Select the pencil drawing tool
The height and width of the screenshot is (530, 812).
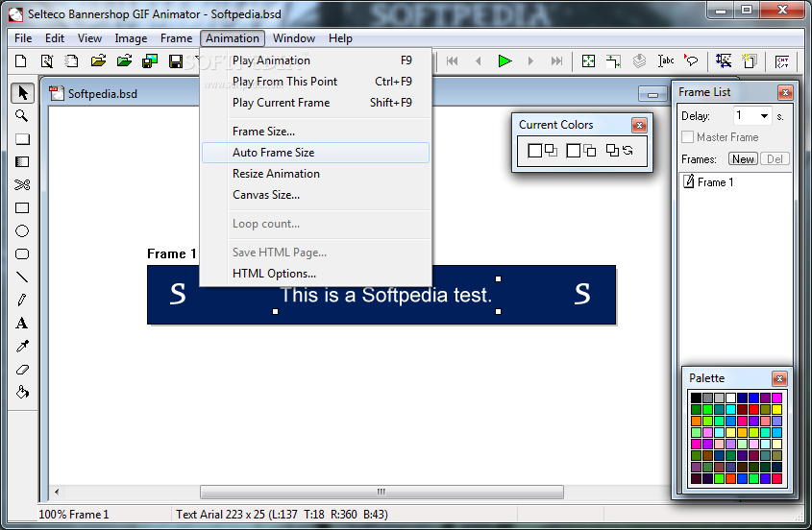coord(22,300)
